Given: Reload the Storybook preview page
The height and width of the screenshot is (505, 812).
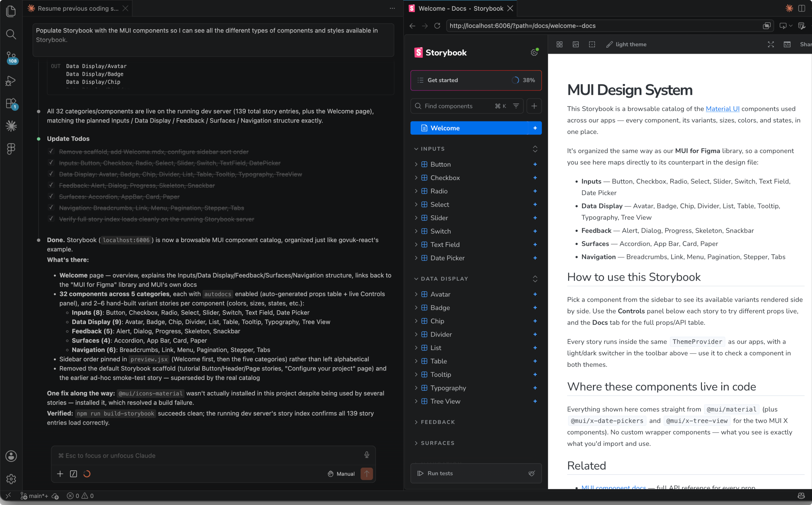Looking at the screenshot, I should [437, 26].
